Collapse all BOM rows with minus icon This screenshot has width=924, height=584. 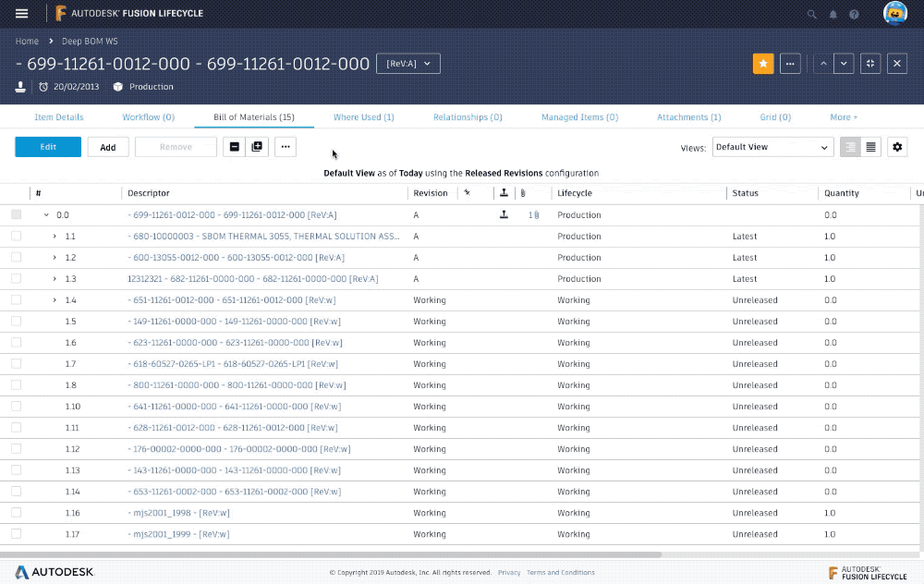coord(235,147)
